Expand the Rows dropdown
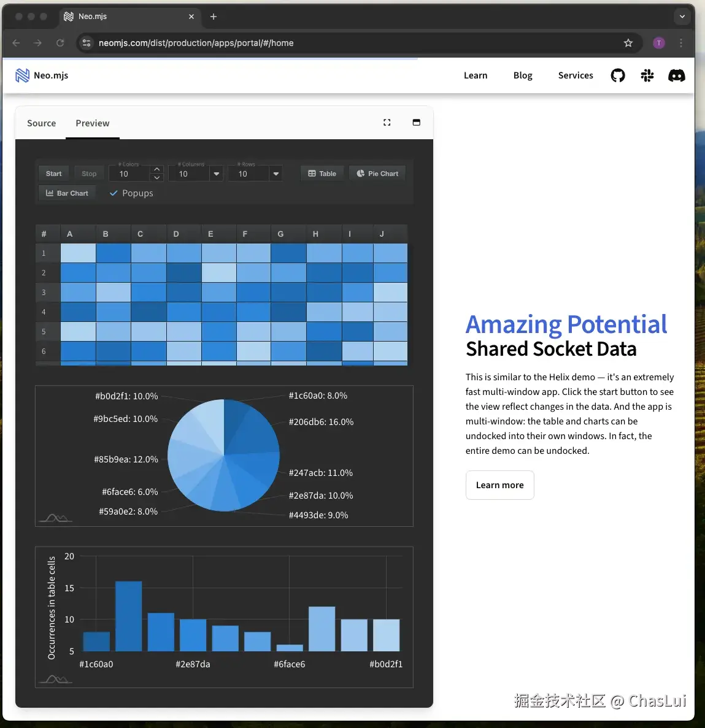The width and height of the screenshot is (705, 728). [x=276, y=174]
